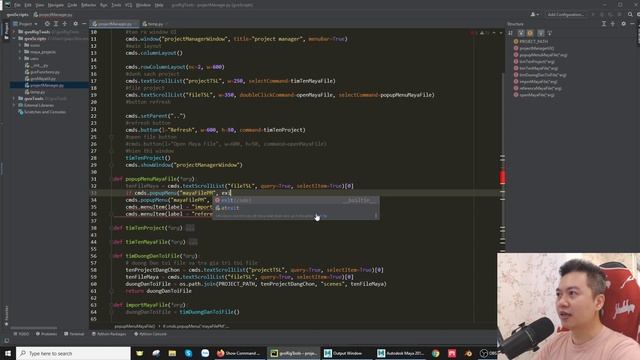Open Autodesk Maya from taskbar
The image size is (640, 360).
(400, 353)
